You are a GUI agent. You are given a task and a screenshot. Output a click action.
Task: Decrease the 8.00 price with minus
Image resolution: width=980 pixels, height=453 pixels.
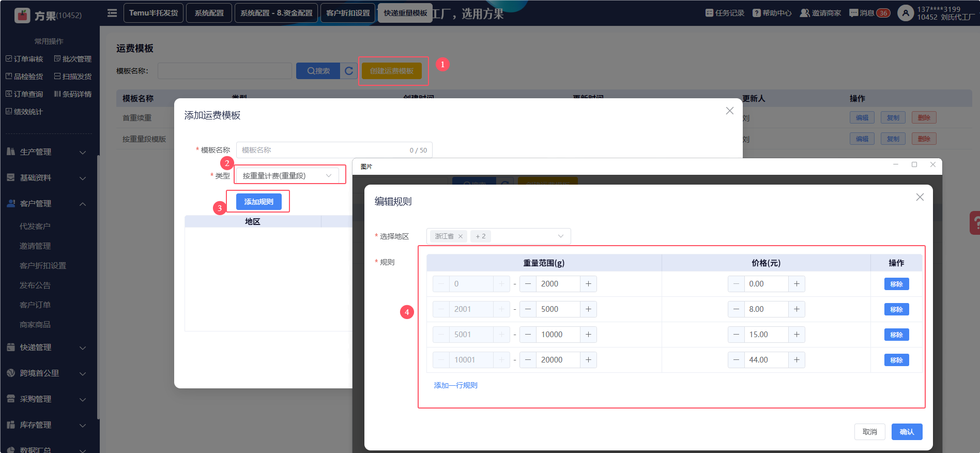click(736, 309)
